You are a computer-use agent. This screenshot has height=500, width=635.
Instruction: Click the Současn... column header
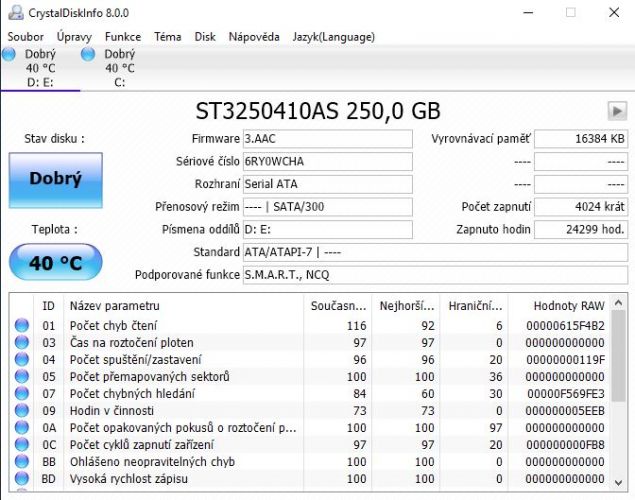click(x=338, y=306)
